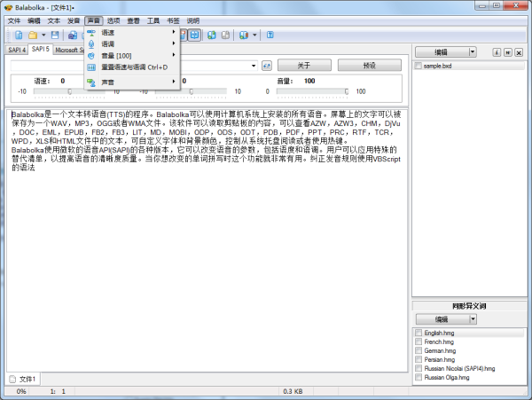The height and width of the screenshot is (400, 532).
Task: Click the 音量 volume slider track
Action: [310, 90]
